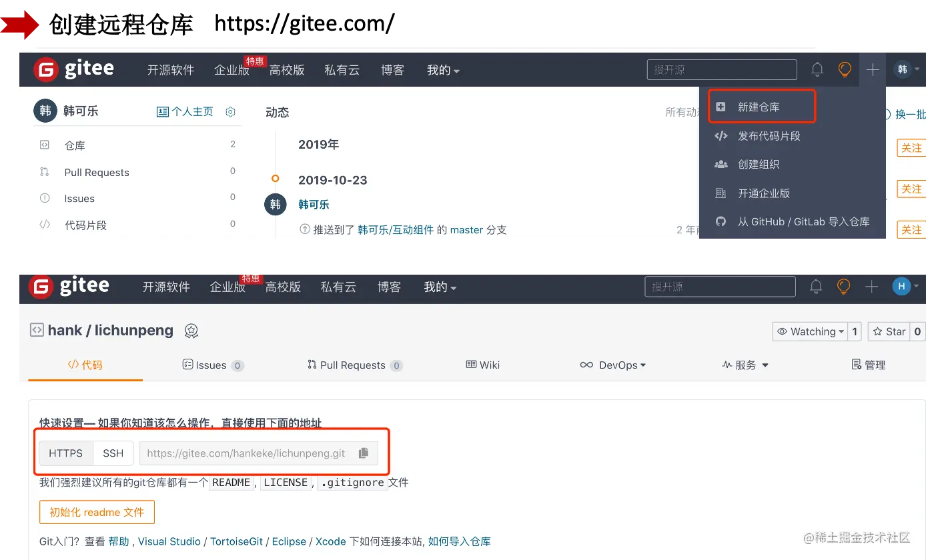Switch to the repository Pull Requests tab

[x=355, y=365]
